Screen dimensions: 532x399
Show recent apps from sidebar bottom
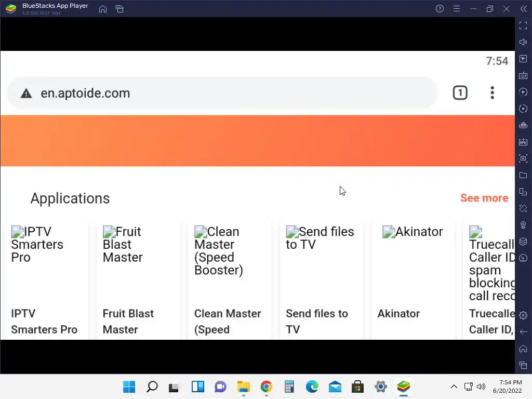tap(523, 365)
